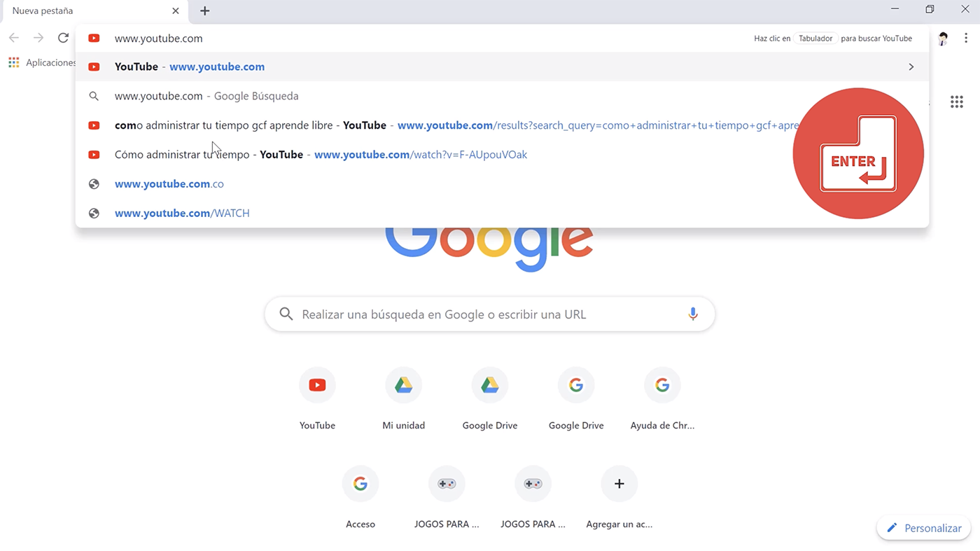The width and height of the screenshot is (980, 551).
Task: Go forward with the forward arrow
Action: [38, 38]
